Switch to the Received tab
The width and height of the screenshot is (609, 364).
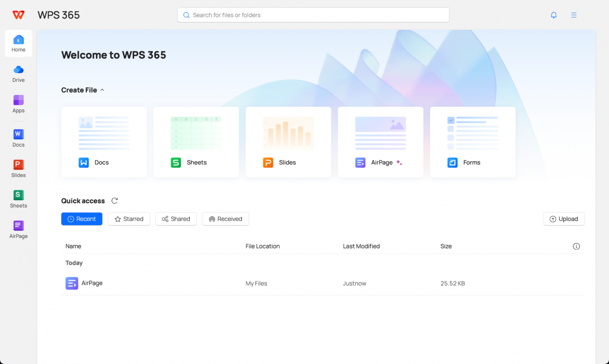[226, 219]
